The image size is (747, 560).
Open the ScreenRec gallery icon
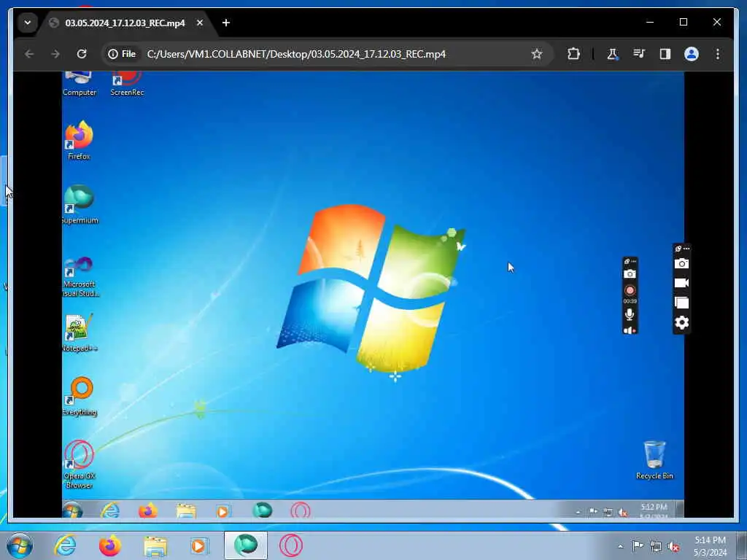pyautogui.click(x=682, y=303)
